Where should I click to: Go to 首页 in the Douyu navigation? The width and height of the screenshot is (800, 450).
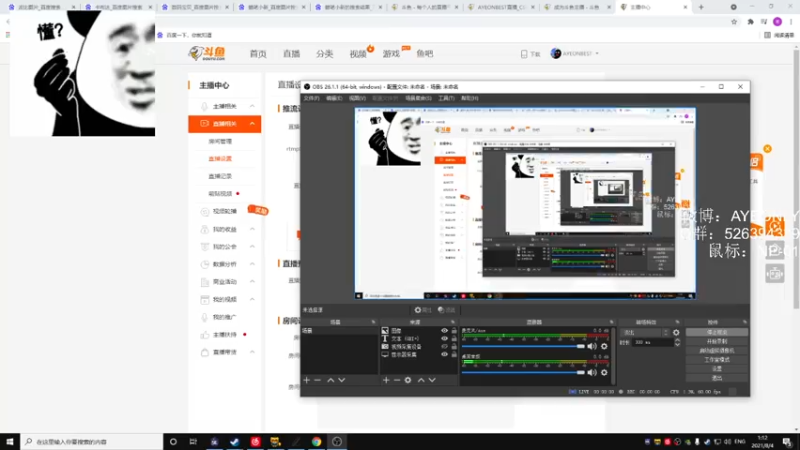point(258,54)
